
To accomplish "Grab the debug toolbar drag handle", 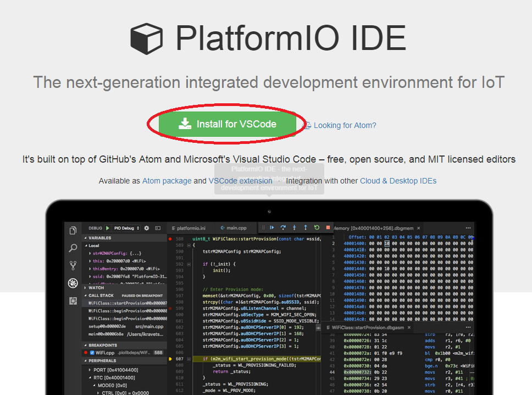I will tap(263, 227).
